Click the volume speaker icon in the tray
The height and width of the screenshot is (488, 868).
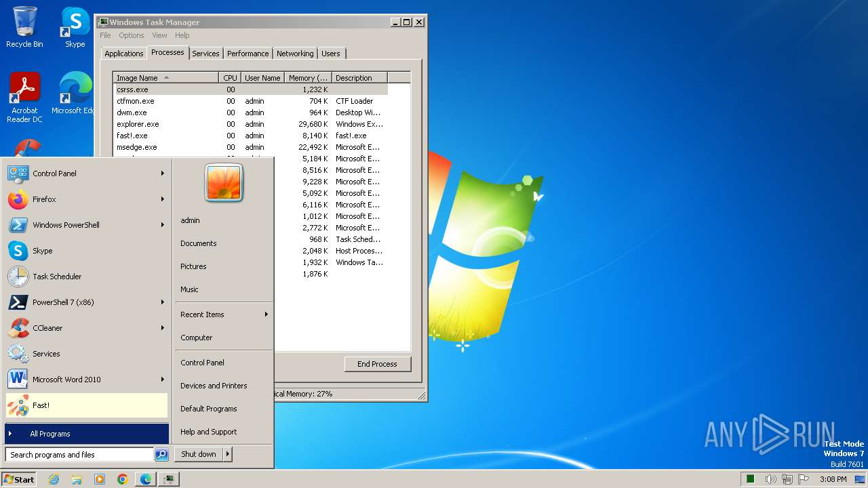coord(771,479)
